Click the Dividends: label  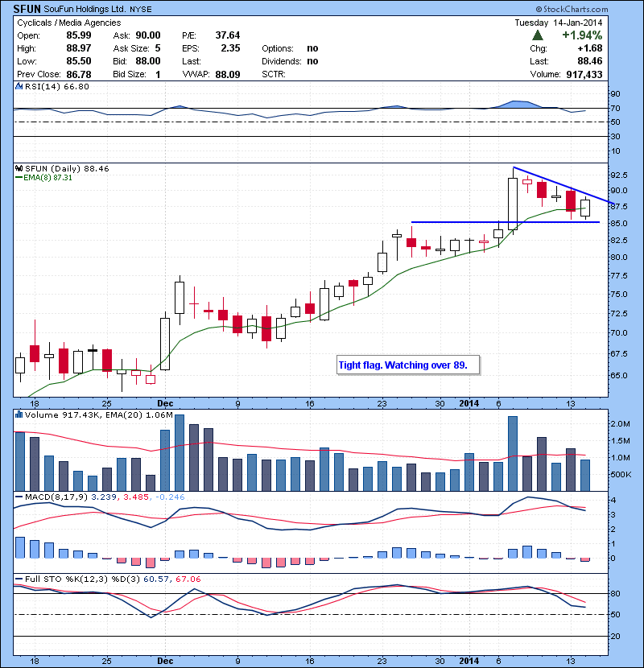pos(282,61)
